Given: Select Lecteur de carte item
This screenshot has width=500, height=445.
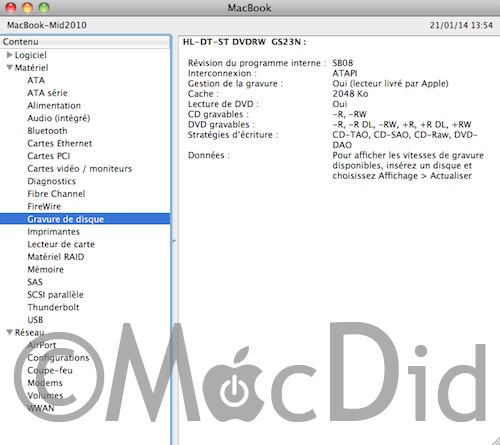Looking at the screenshot, I should click(61, 244).
